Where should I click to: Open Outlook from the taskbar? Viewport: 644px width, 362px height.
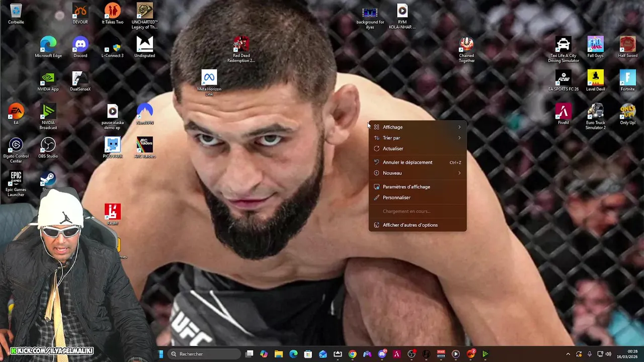point(323,354)
